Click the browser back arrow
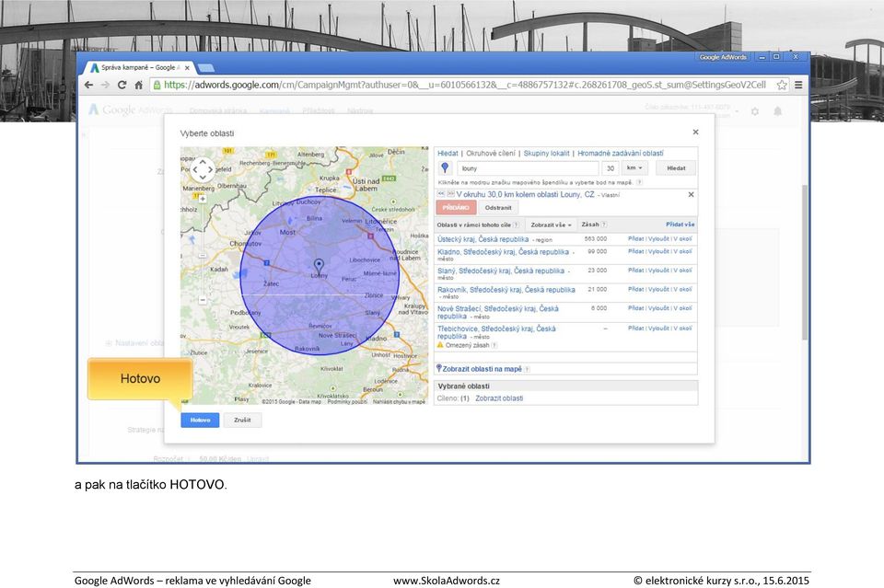 coord(88,85)
